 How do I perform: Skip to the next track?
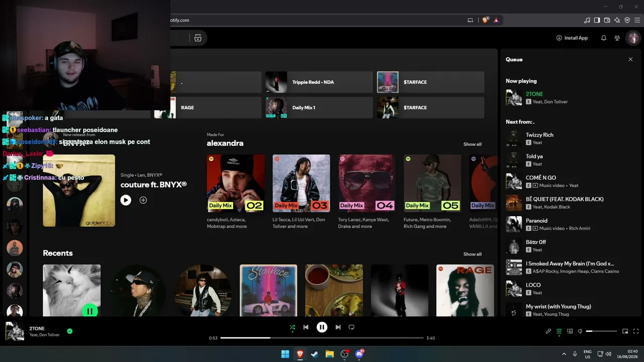(x=338, y=327)
